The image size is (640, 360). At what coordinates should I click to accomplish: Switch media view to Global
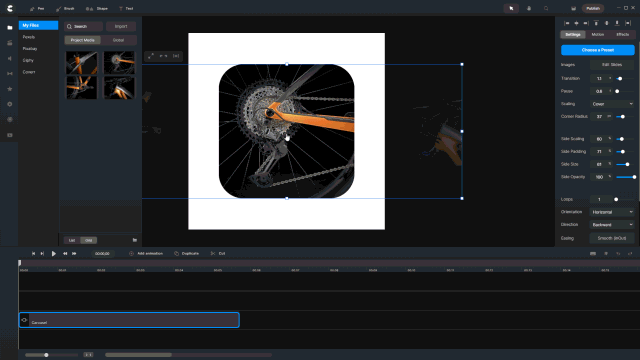pyautogui.click(x=118, y=40)
